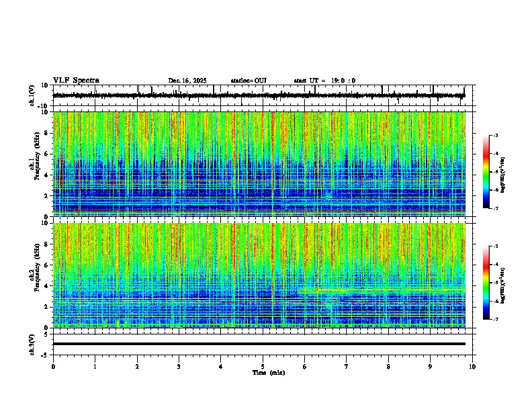Click time axis tick label "3"
The height and width of the screenshot is (411, 532).
179,367
